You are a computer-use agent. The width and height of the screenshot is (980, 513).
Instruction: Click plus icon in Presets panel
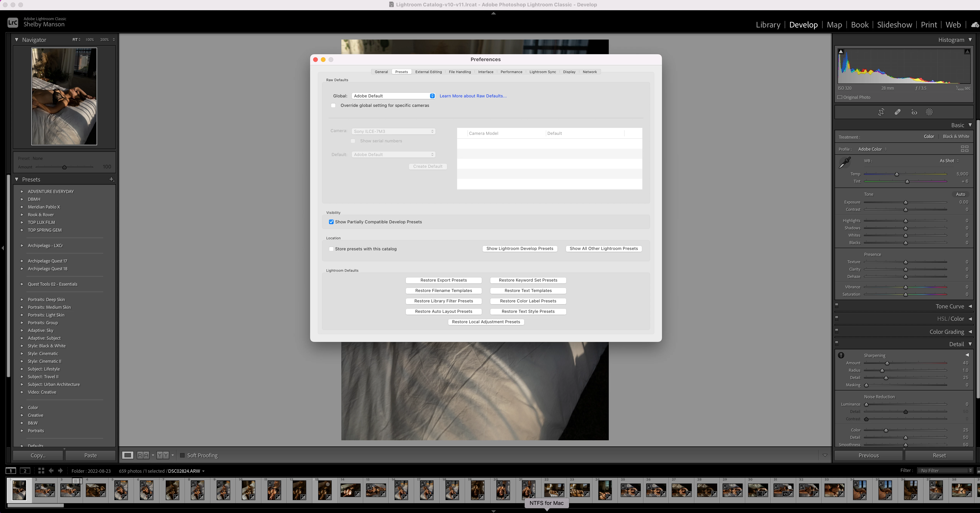[112, 179]
